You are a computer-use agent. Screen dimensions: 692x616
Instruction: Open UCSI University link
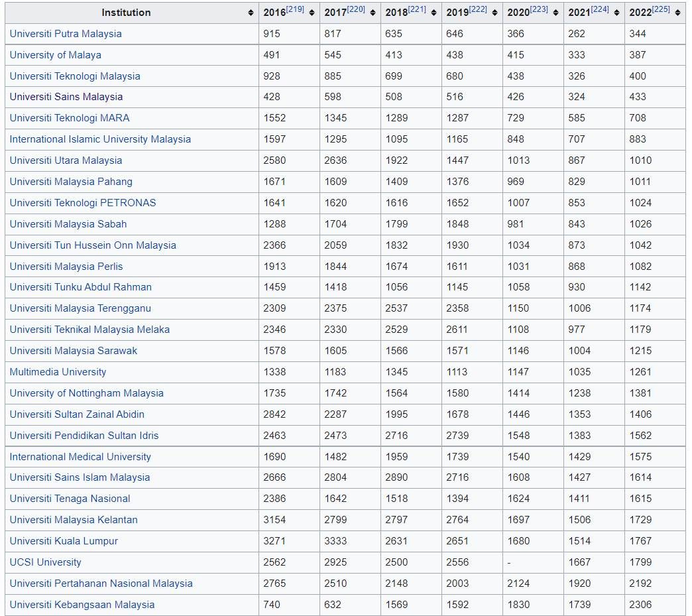tap(46, 562)
